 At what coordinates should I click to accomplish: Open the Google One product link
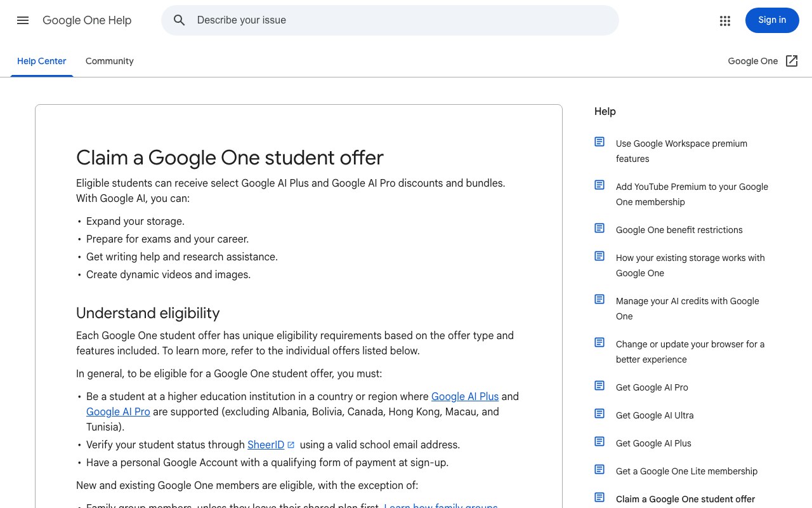coord(753,61)
